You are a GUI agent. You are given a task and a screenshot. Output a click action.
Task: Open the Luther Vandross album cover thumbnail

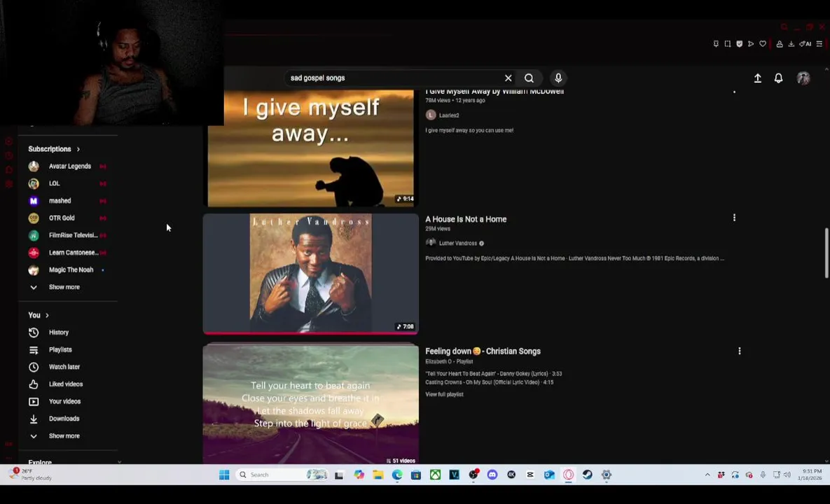click(311, 274)
